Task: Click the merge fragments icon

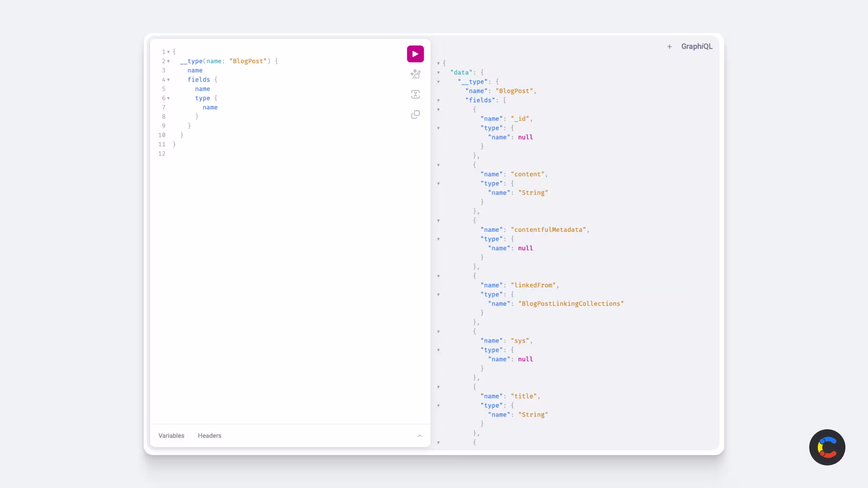Action: (415, 94)
